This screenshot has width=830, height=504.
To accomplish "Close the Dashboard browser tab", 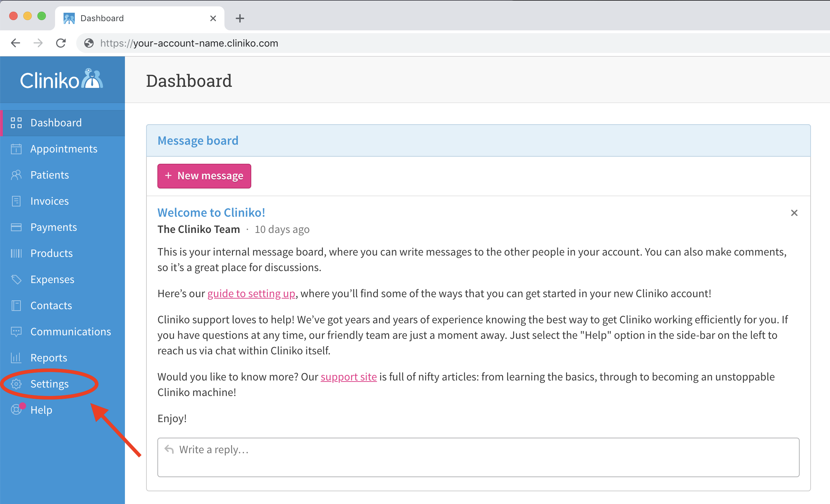I will [x=213, y=18].
